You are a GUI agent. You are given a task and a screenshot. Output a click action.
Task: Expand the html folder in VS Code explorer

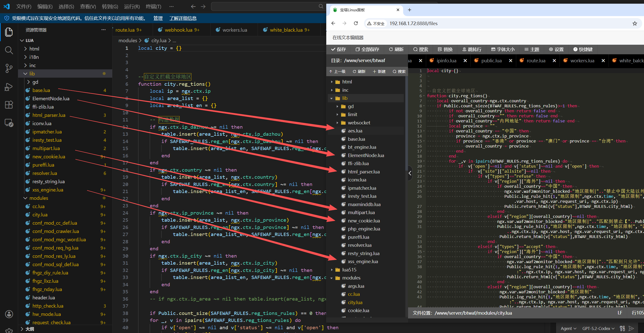click(x=34, y=49)
